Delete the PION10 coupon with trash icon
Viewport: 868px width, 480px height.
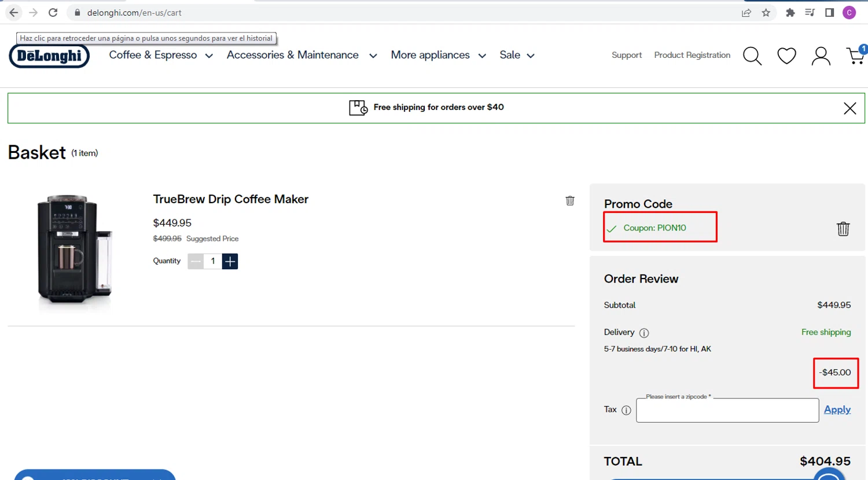843,229
